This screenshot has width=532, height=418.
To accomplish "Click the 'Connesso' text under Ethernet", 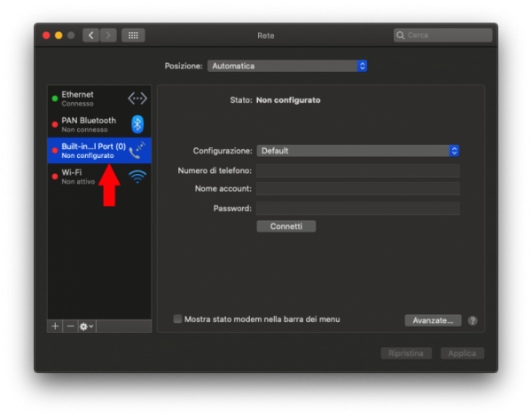I will [77, 104].
